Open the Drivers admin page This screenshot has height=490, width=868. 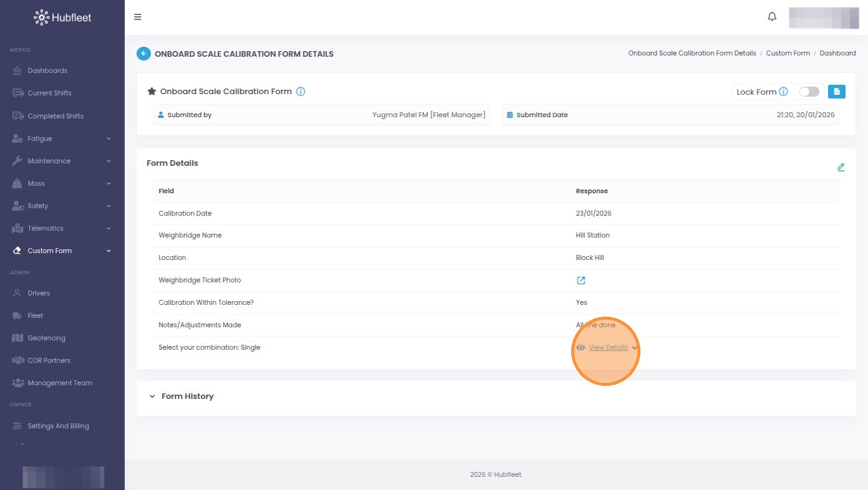point(39,293)
